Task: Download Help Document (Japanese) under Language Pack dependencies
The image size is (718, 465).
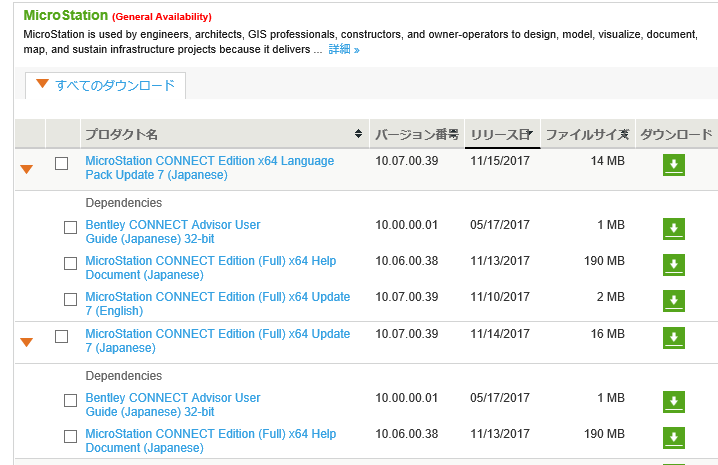Action: click(674, 265)
